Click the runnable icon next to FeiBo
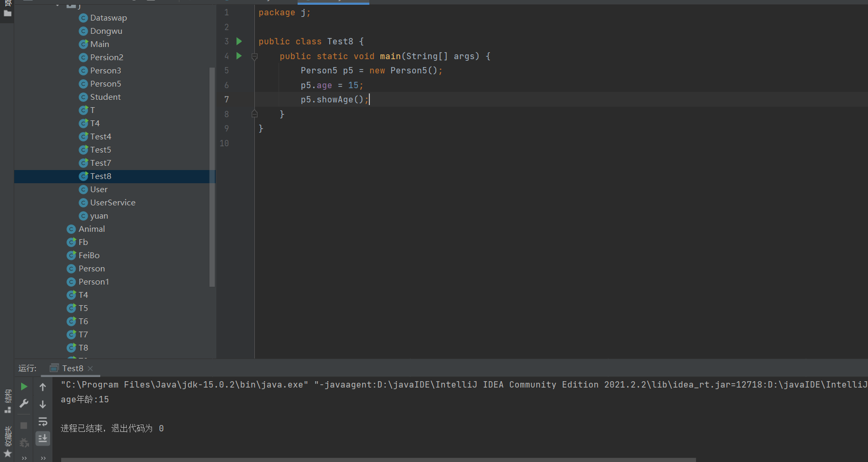Viewport: 868px width, 462px height. (72, 256)
